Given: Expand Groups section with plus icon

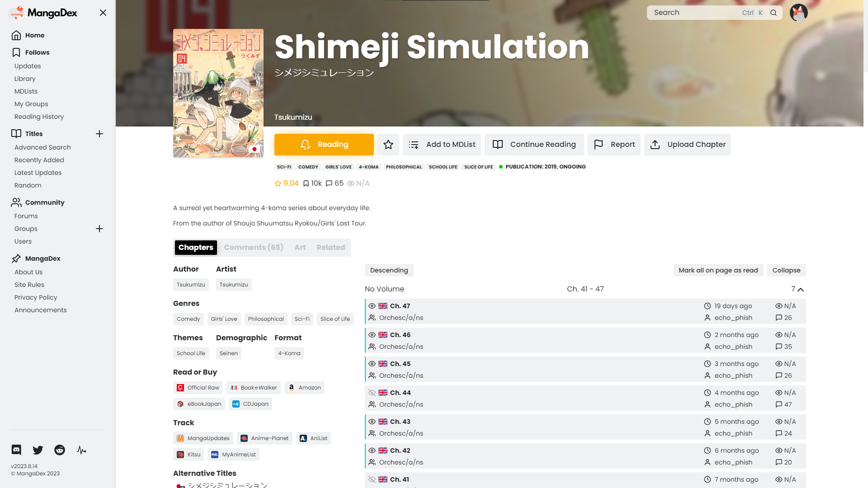Looking at the screenshot, I should pos(99,229).
